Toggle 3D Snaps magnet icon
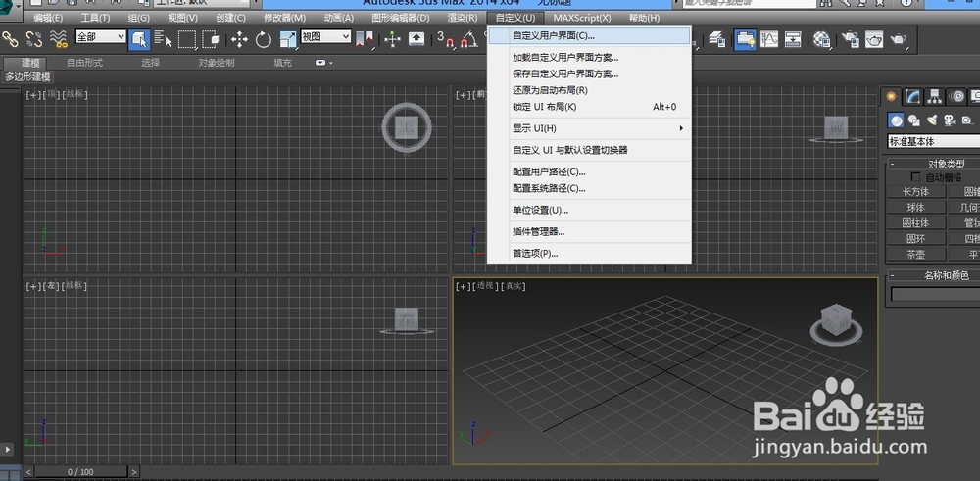 point(445,39)
